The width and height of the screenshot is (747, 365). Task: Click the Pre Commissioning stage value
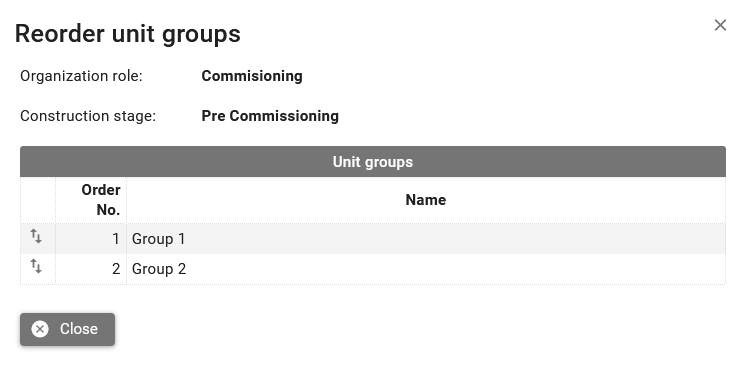point(270,116)
